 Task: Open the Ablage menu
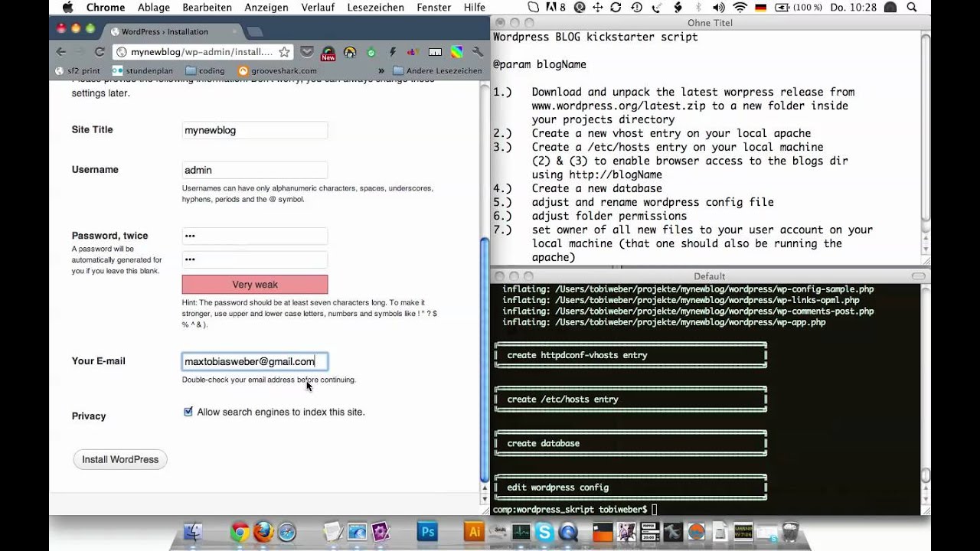[x=153, y=7]
